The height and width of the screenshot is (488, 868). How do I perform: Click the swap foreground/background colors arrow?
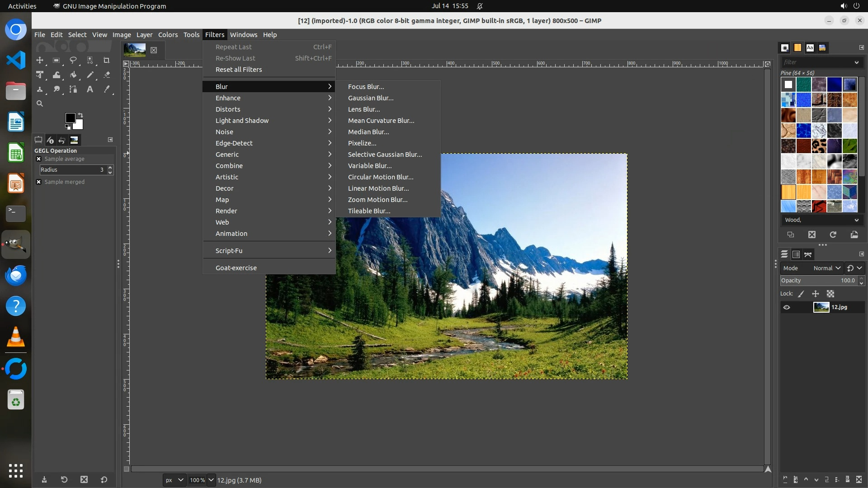pyautogui.click(x=80, y=115)
